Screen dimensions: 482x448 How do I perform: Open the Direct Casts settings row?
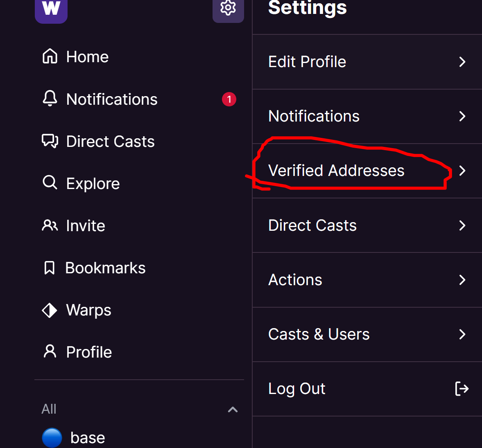(367, 225)
